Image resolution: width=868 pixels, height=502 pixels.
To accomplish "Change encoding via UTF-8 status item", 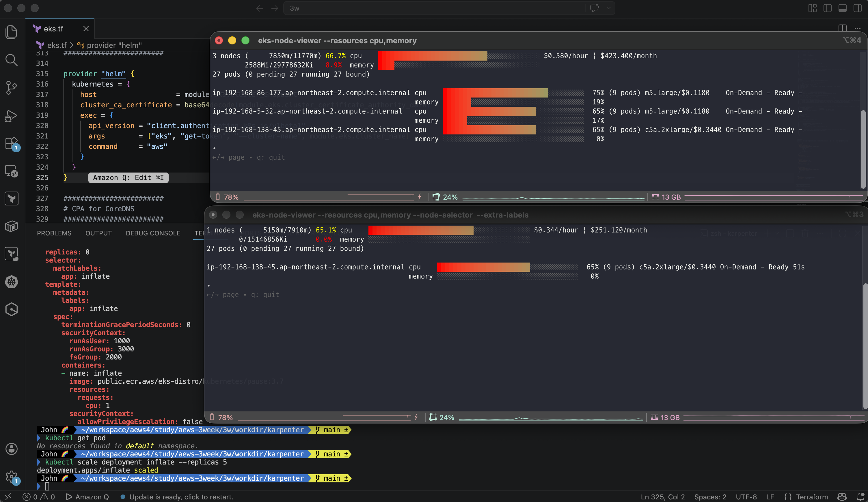I will [746, 497].
